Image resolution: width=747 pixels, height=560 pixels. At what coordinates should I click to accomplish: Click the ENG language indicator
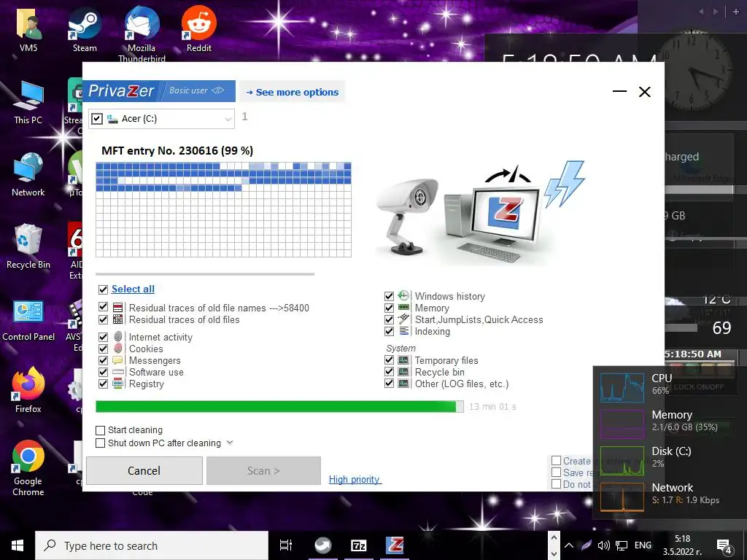pyautogui.click(x=643, y=545)
